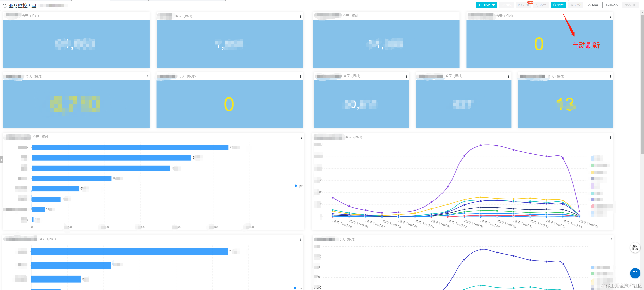Click the 返回旧版 return-to-old-version button
The height and width of the screenshot is (290, 644).
pyautogui.click(x=635, y=248)
